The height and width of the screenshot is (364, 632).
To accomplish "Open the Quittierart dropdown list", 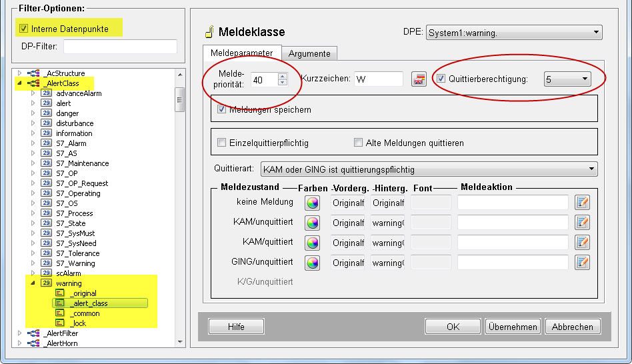I will [x=429, y=169].
